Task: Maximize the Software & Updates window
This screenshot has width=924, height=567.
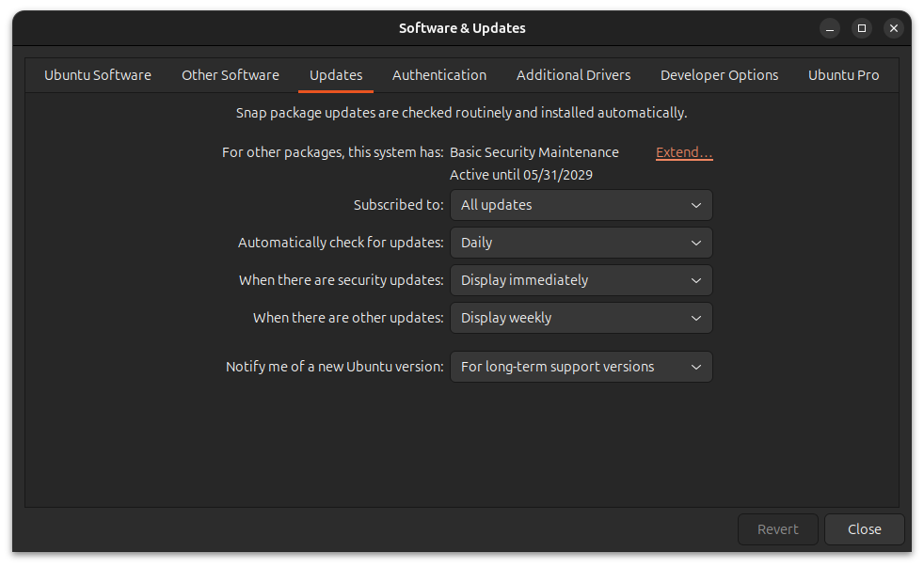Action: pos(861,28)
